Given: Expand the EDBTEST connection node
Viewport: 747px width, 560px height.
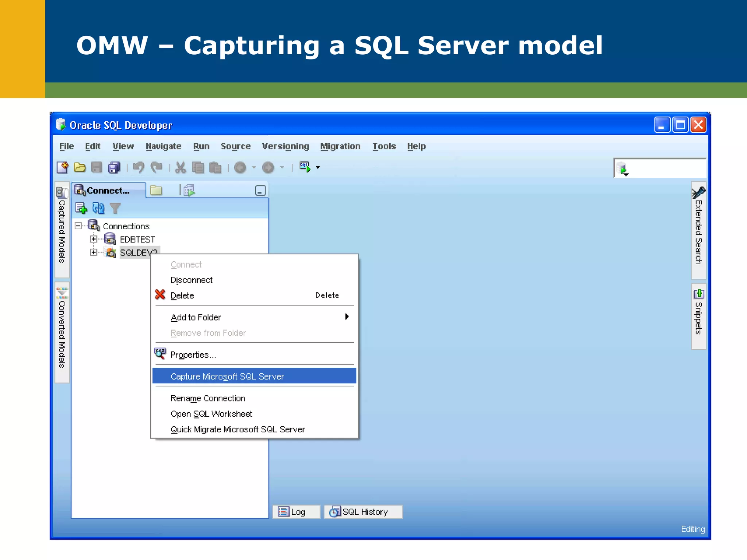Looking at the screenshot, I should (94, 239).
